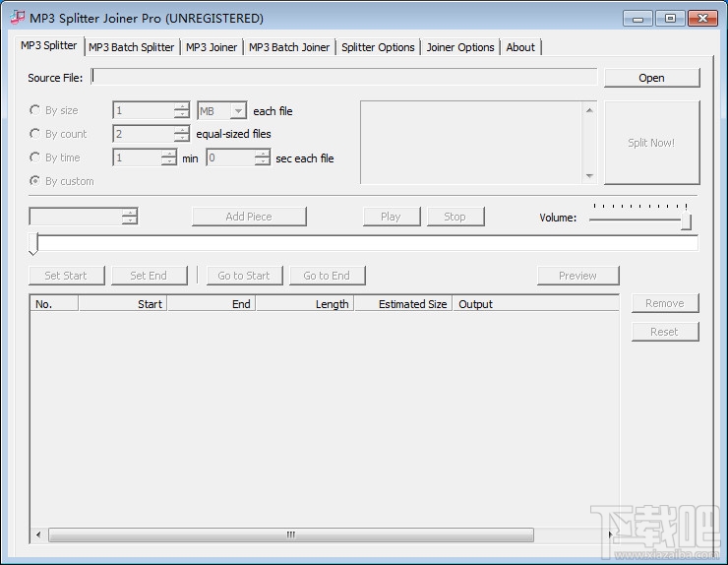Increase the By size value spinner

[x=182, y=106]
